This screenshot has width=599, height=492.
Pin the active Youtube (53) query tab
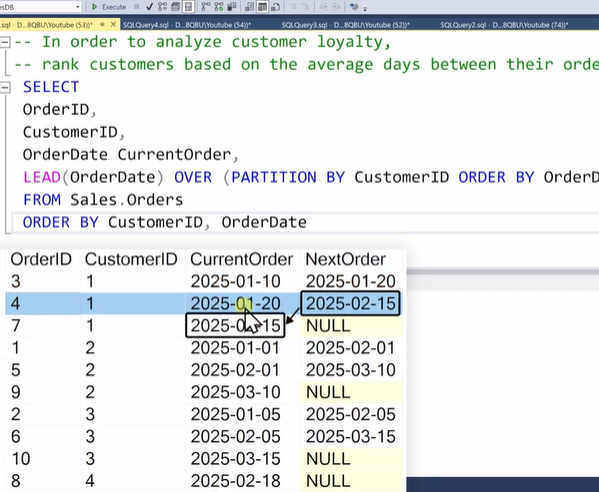click(x=102, y=24)
